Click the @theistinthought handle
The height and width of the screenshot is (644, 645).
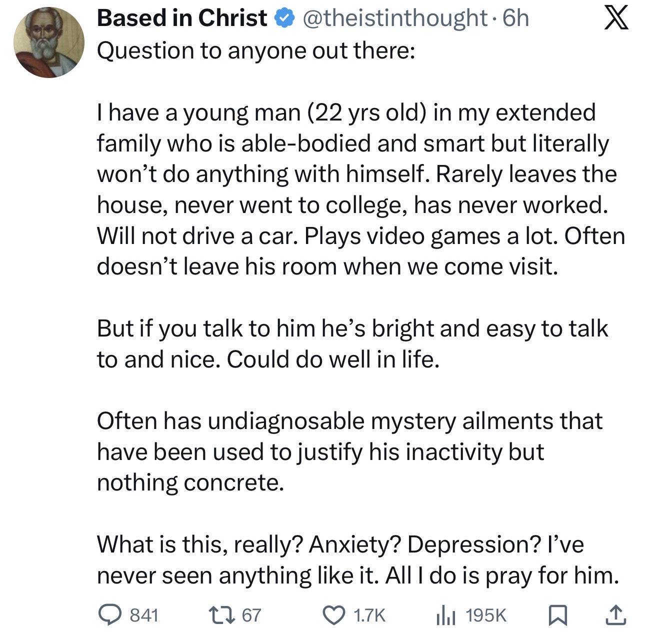[395, 18]
